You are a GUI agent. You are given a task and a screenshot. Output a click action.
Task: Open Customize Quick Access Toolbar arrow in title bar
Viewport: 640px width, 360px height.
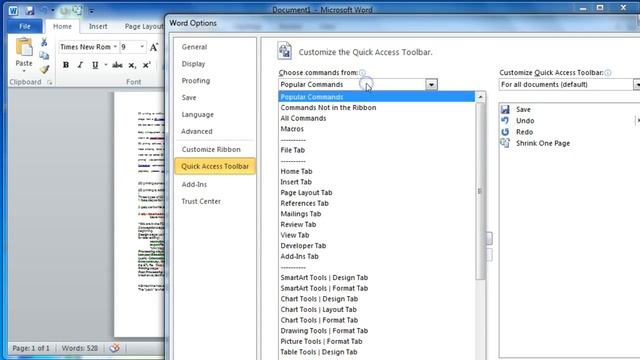pyautogui.click(x=91, y=11)
